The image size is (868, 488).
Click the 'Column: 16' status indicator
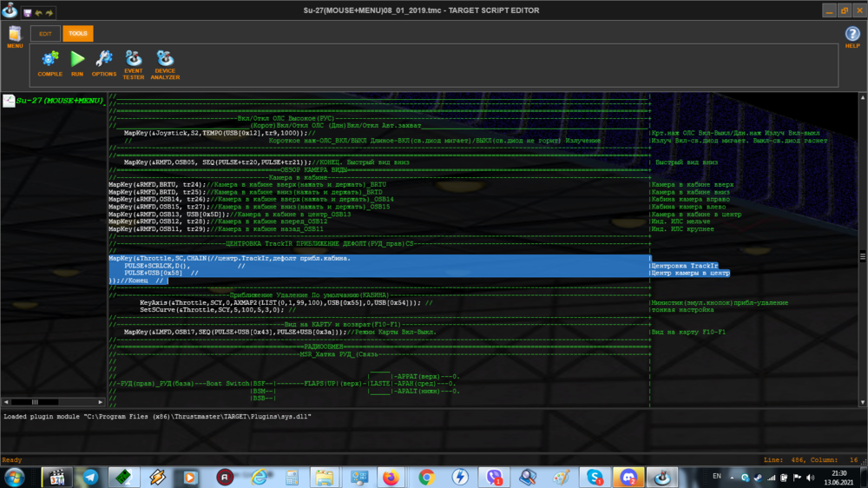834,459
